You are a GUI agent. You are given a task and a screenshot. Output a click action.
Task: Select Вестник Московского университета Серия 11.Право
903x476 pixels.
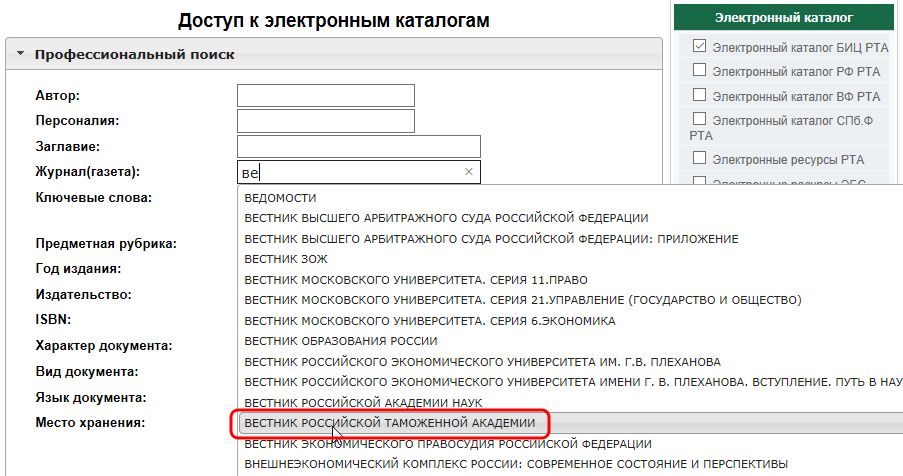416,280
